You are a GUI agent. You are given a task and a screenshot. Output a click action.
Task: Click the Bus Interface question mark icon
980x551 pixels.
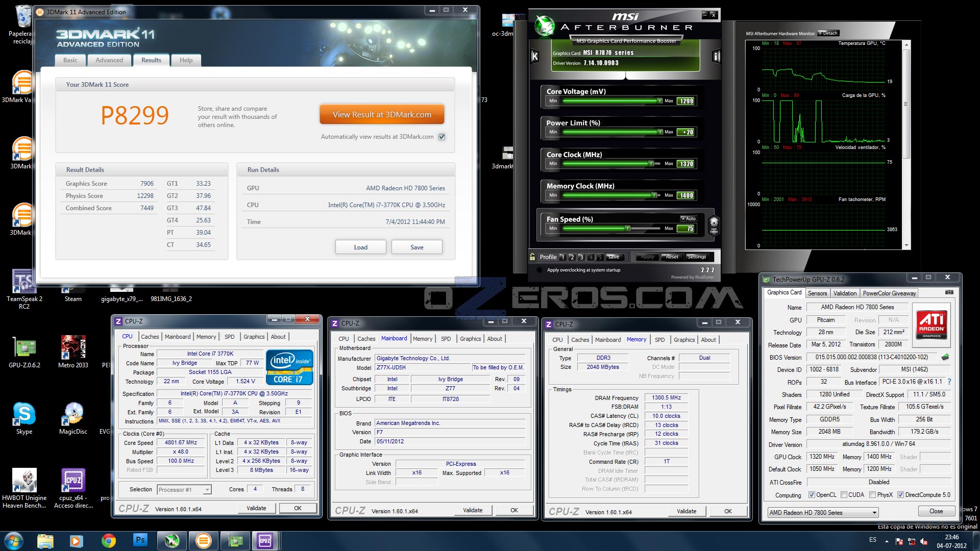tap(949, 382)
